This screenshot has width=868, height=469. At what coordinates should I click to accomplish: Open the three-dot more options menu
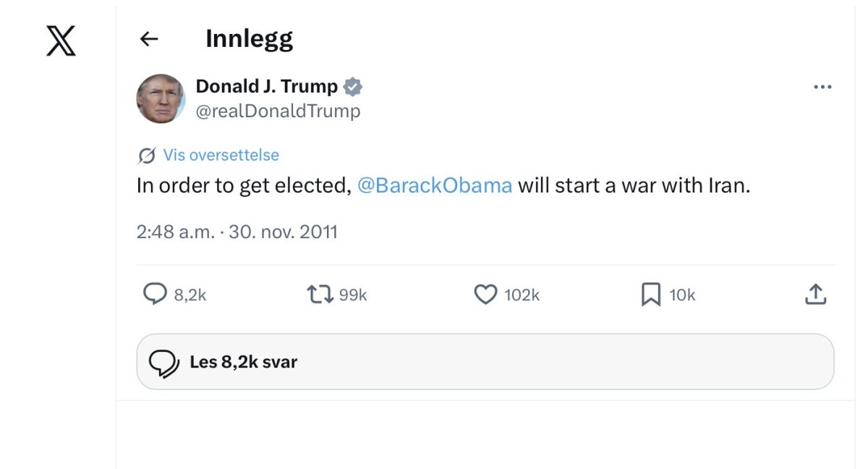[822, 87]
